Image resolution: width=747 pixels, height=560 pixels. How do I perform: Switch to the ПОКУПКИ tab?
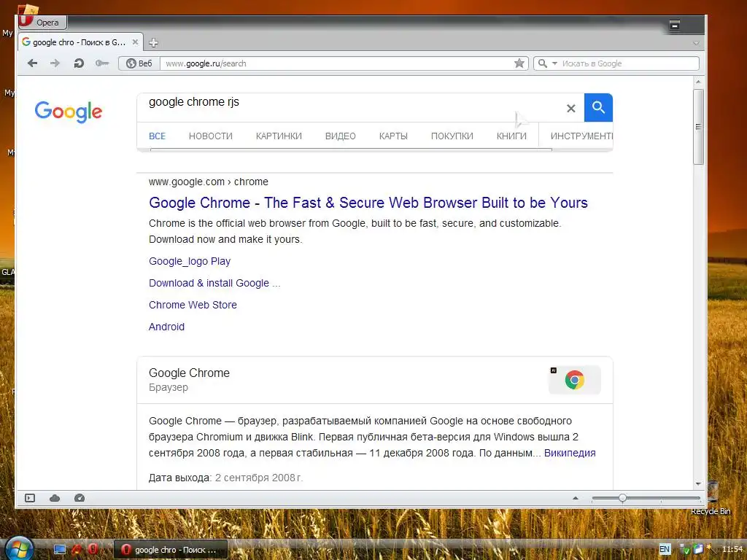tap(452, 136)
